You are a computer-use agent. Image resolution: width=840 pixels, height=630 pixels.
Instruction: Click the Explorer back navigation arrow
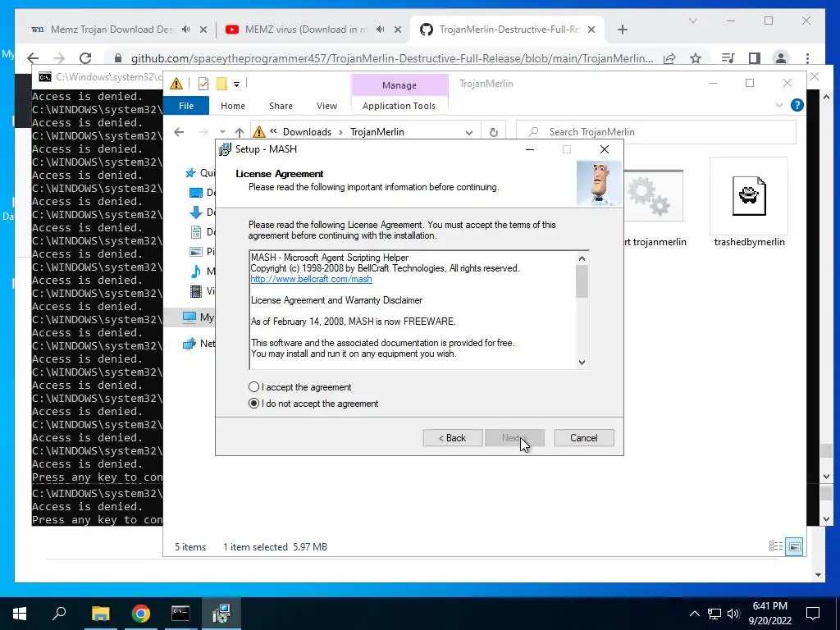pyautogui.click(x=179, y=132)
